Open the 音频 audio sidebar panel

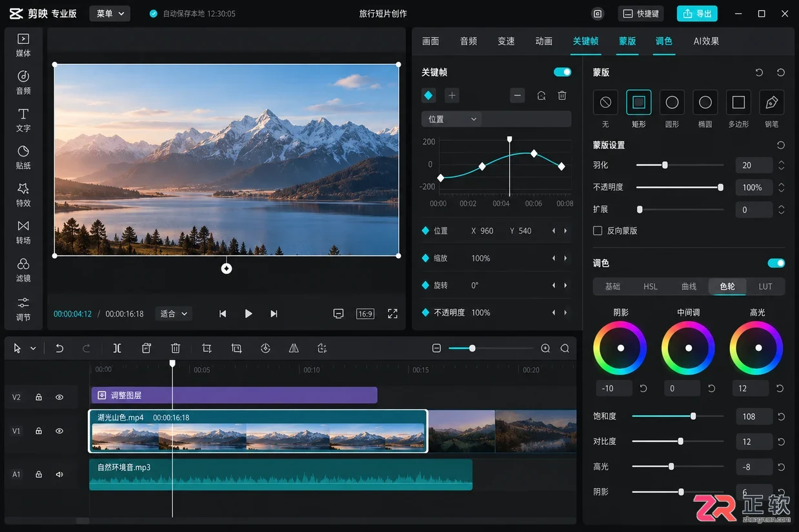23,83
